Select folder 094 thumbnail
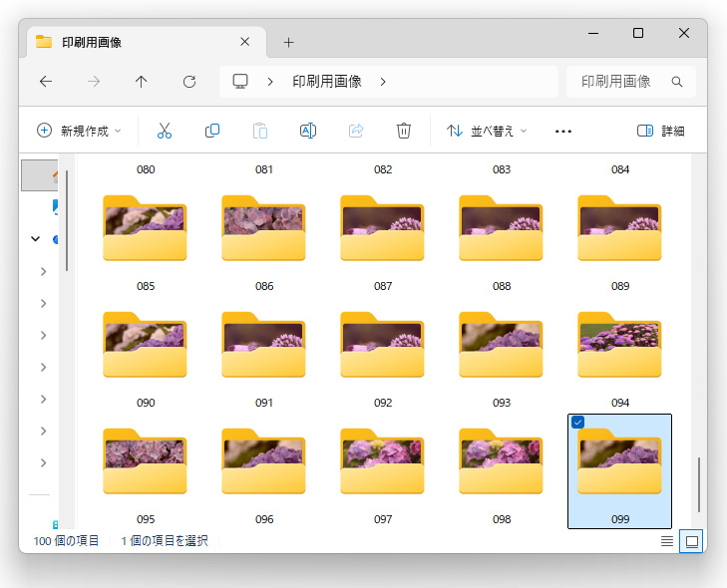The height and width of the screenshot is (588, 727). click(619, 345)
